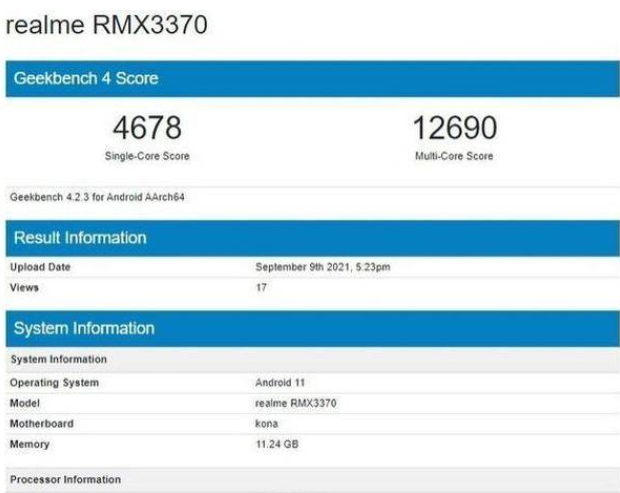Click the Model label
620x493 pixels.
(25, 403)
